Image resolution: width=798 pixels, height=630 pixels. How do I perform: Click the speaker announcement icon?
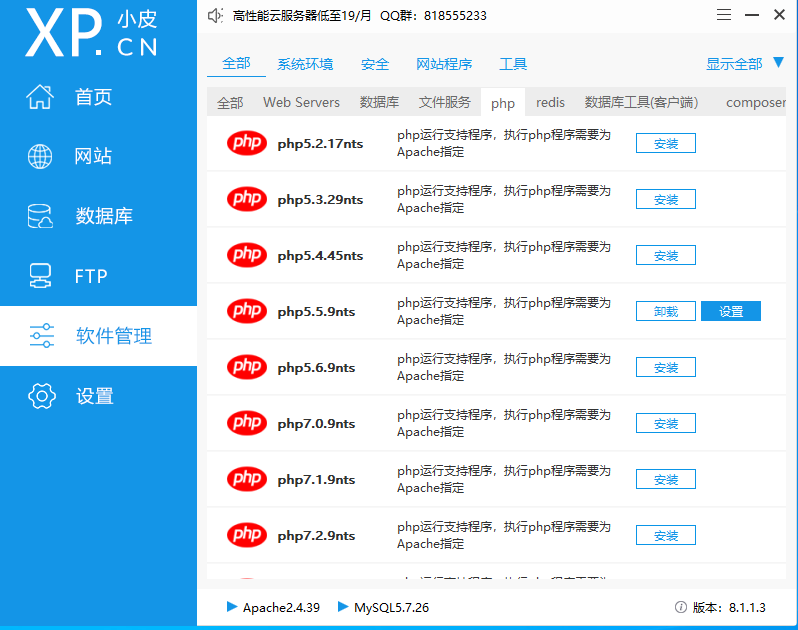pos(215,16)
